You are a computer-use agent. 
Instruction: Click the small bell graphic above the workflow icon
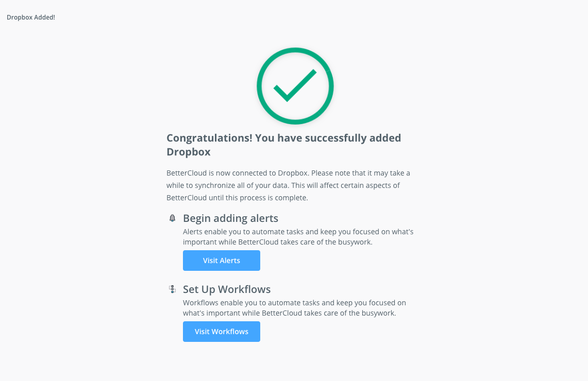(x=173, y=217)
